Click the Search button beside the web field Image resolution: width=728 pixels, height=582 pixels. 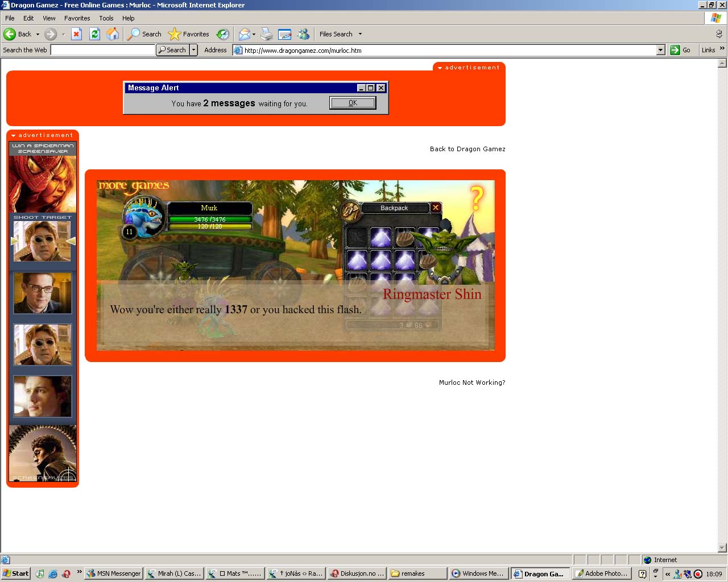pyautogui.click(x=173, y=50)
